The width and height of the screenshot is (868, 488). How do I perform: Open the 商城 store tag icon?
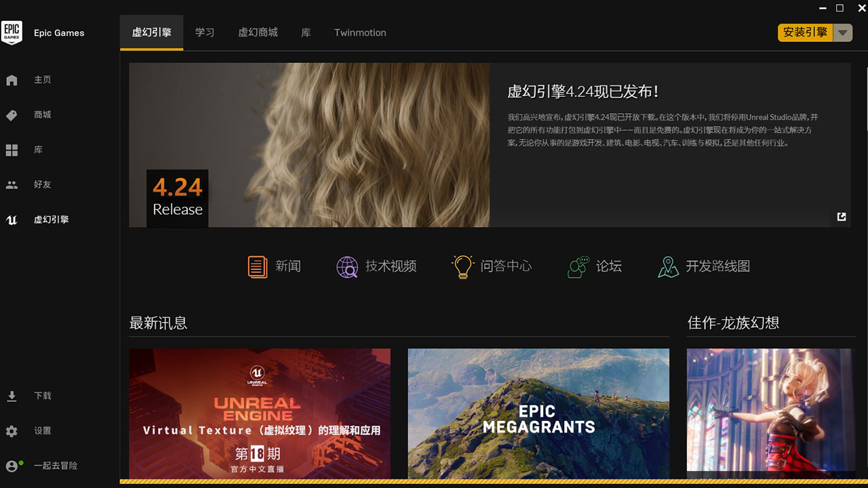click(12, 115)
